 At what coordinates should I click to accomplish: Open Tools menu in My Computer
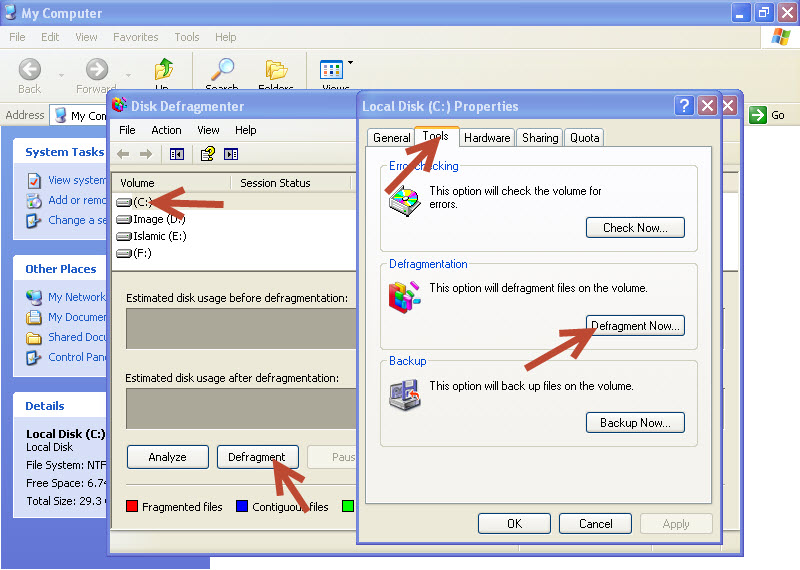coord(187,37)
